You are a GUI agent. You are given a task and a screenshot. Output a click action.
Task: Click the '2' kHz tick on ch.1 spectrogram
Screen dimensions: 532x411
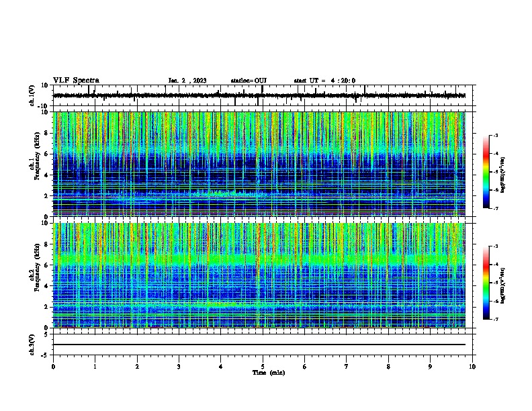pyautogui.click(x=47, y=195)
